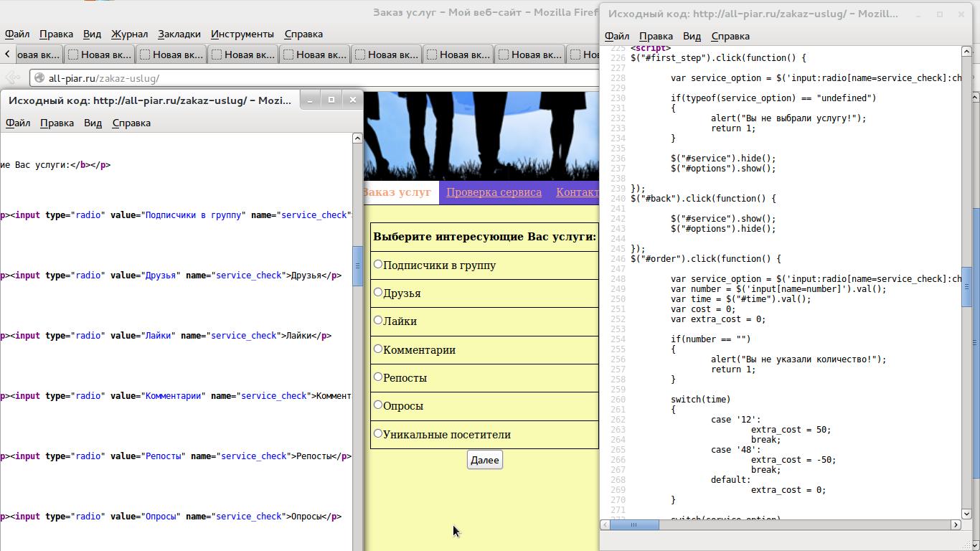Click the '<script>' tag in right source
This screenshot has height=551, width=980.
coord(651,49)
